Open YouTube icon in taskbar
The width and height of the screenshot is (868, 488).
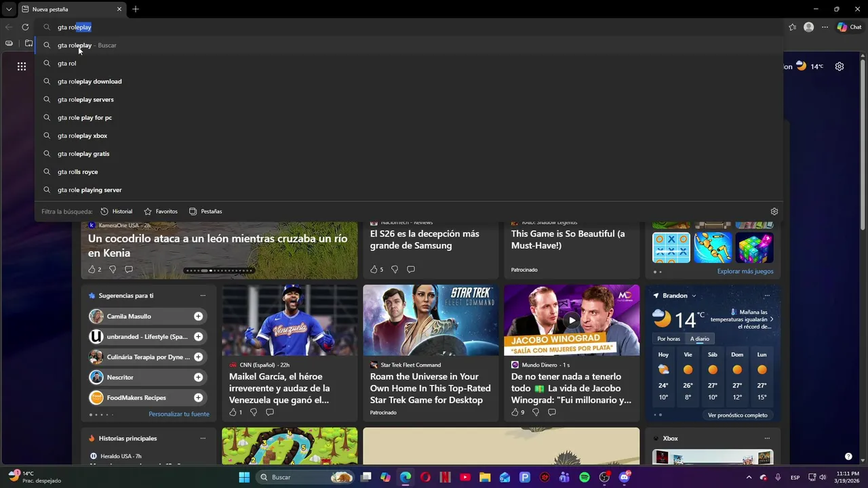coord(465,477)
